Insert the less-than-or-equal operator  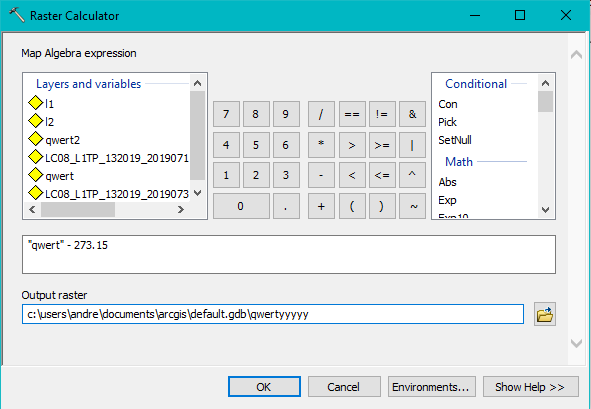pos(382,175)
